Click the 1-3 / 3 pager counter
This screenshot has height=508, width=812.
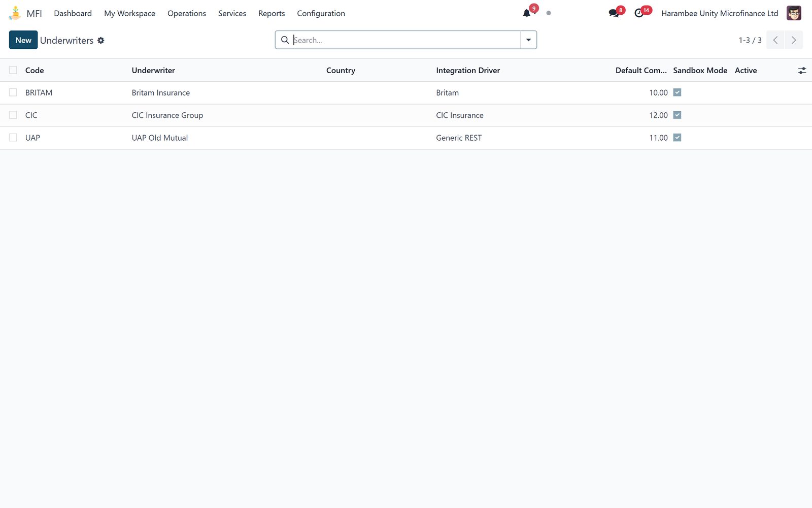pos(750,40)
